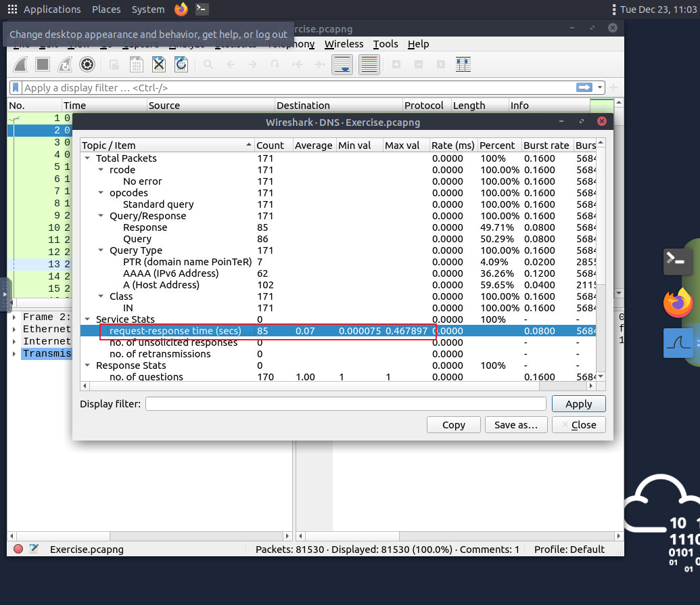Launch terminal from the top panel

(202, 9)
